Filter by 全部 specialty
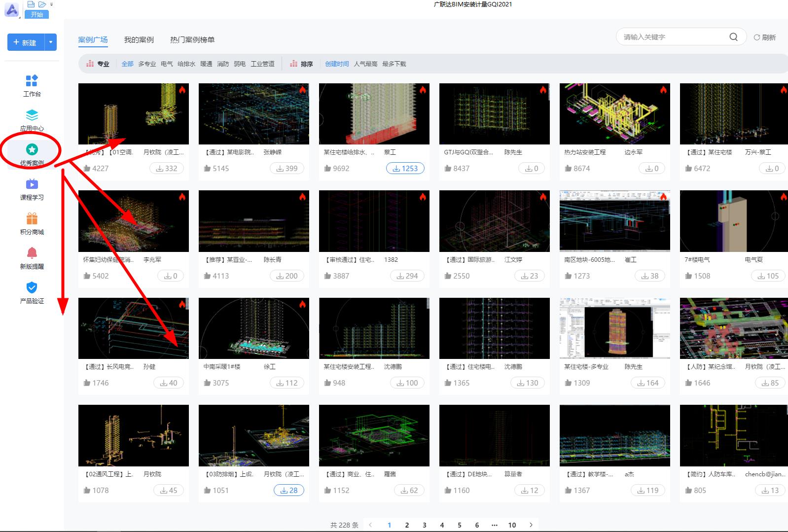This screenshot has height=532, width=788. (127, 64)
